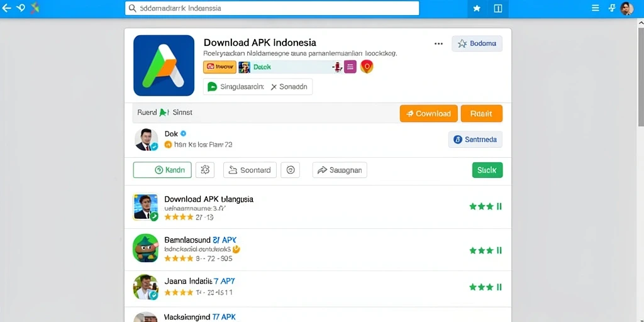Click the Saugnan share button
Screen dimensions: 644x322
tap(340, 170)
